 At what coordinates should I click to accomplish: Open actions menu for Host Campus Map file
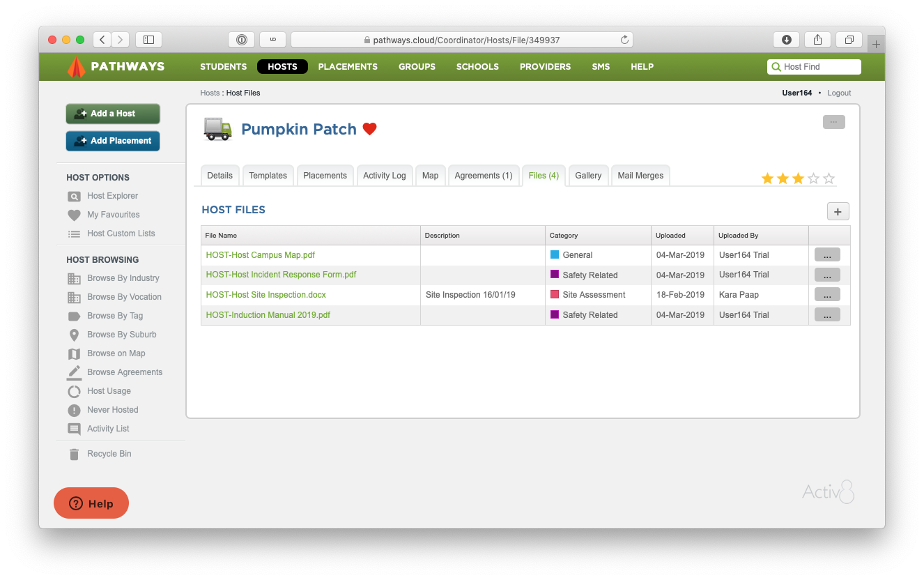827,255
